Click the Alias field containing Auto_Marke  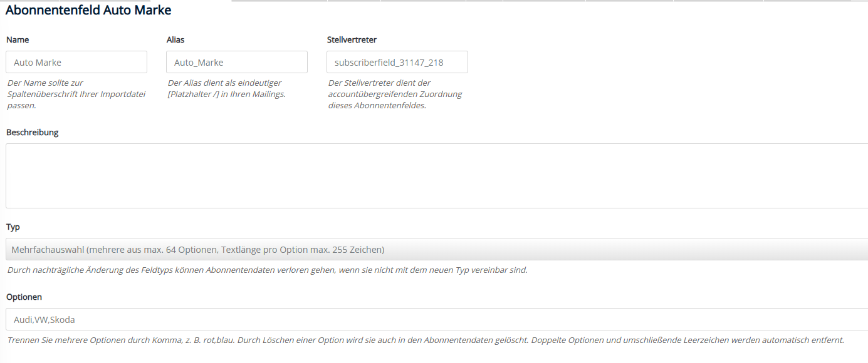237,62
